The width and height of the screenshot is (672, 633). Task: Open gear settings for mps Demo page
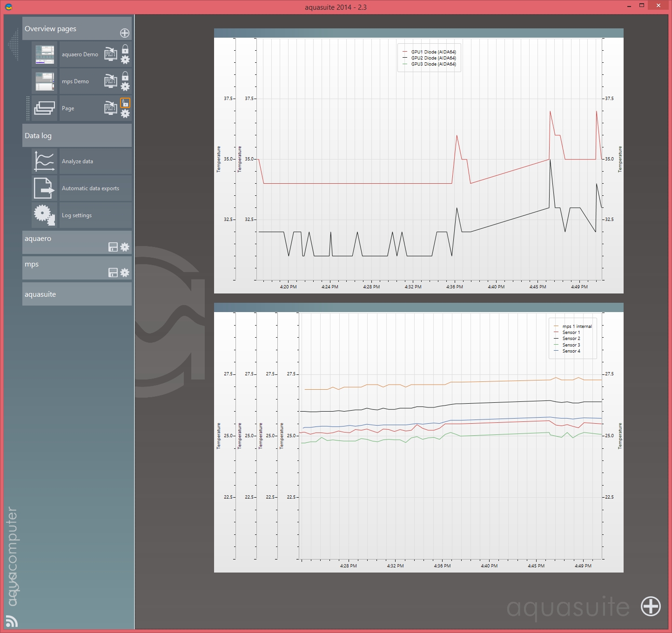[125, 87]
